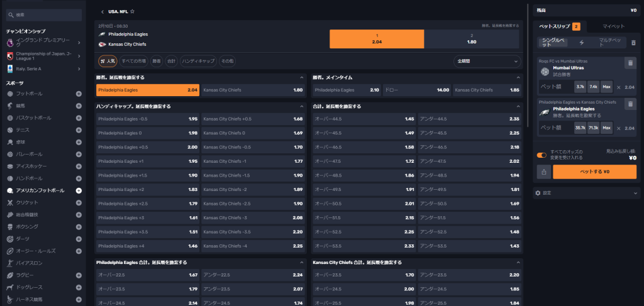Click plus icon next to アメリカンフットボール
This screenshot has height=306, width=644.
[79, 190]
